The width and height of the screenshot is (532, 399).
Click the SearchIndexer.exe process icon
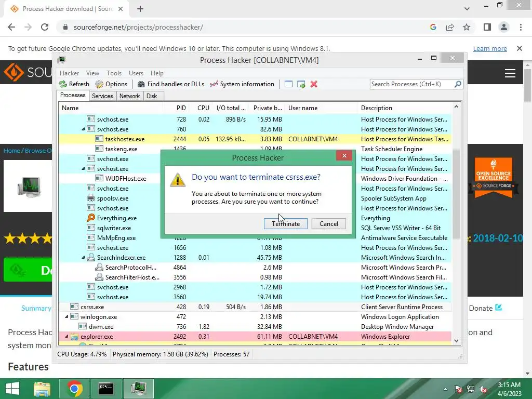(90, 257)
